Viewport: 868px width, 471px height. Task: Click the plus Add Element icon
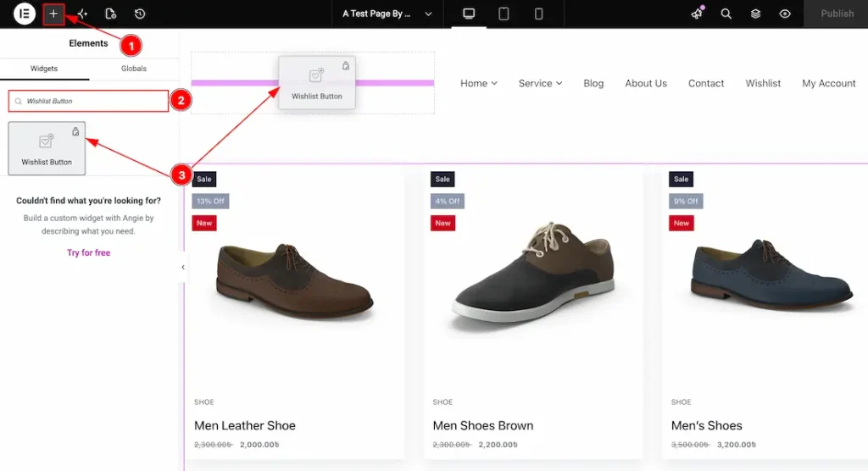click(x=53, y=14)
